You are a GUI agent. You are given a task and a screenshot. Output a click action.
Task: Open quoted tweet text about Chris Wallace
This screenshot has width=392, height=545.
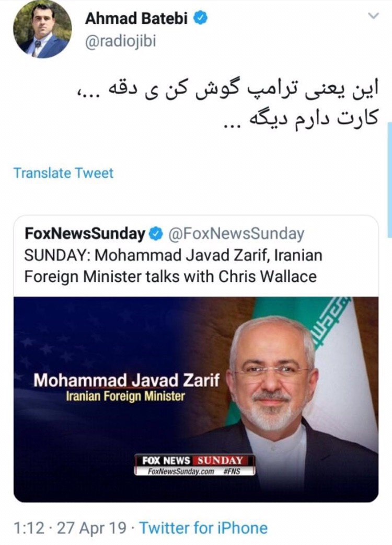[173, 266]
